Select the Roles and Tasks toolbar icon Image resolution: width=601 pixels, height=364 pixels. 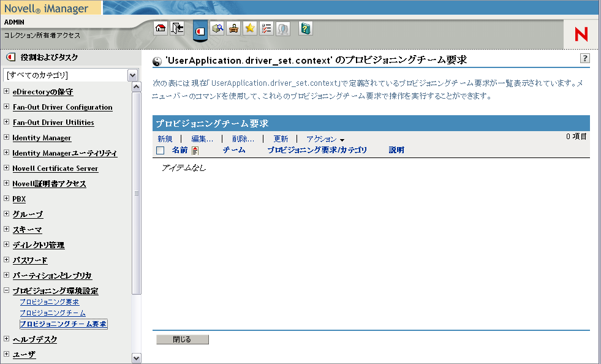tap(200, 31)
